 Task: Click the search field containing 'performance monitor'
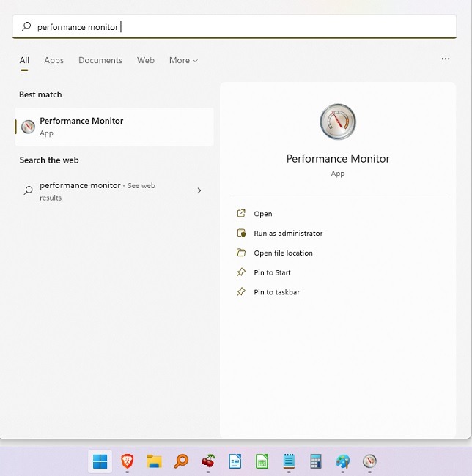pyautogui.click(x=235, y=26)
